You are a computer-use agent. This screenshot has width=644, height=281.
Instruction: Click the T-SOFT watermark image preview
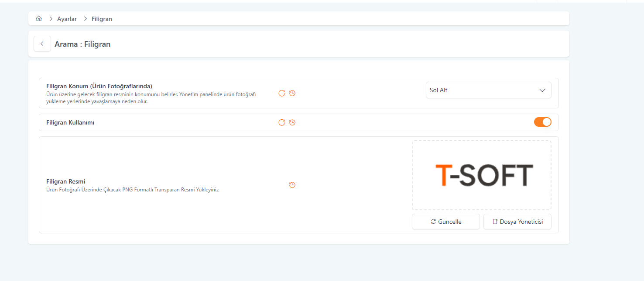coord(481,175)
